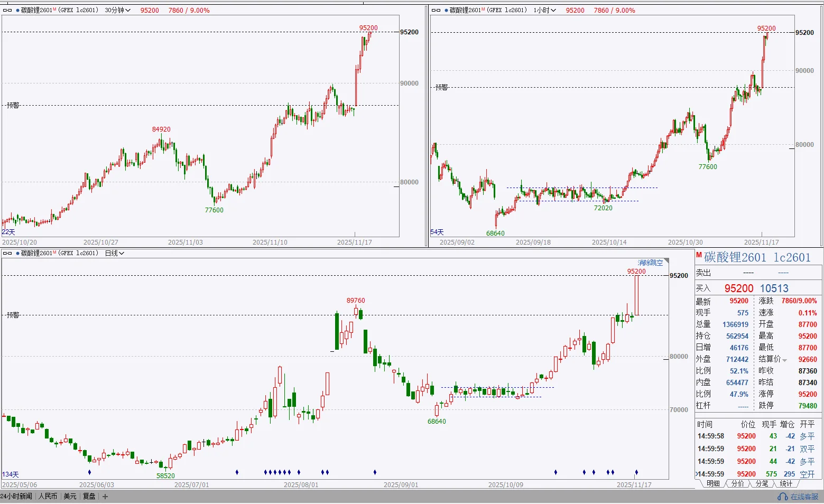Image resolution: width=824 pixels, height=504 pixels.
Task: Click the red M badge beside 碳酸锂2601 in the quote panel
Action: 699,255
